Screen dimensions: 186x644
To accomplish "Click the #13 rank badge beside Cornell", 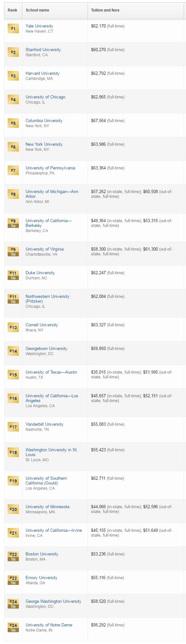I will point(13,327).
